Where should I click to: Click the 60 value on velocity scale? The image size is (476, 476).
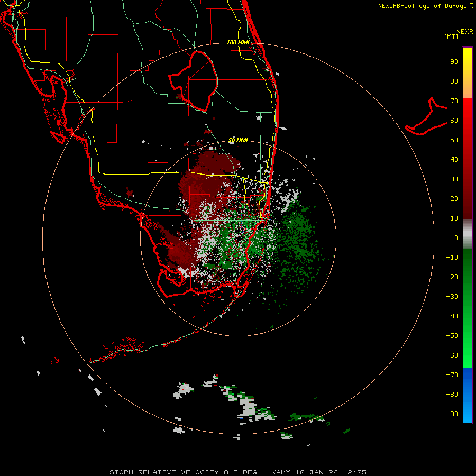pyautogui.click(x=454, y=120)
